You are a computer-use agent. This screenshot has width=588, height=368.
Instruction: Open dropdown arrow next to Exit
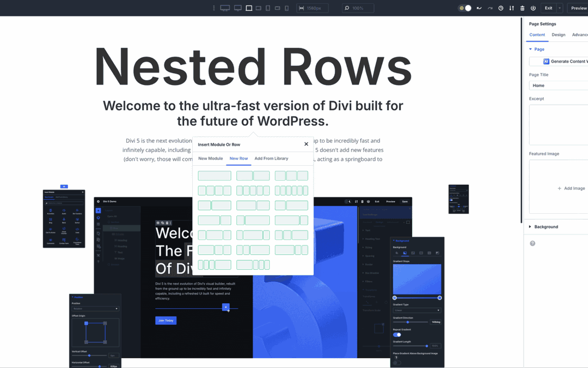click(x=560, y=8)
